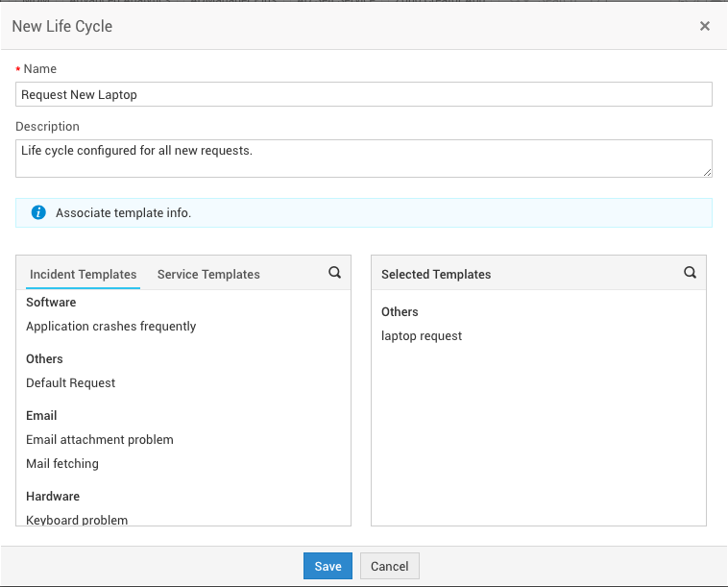Cancel the life cycle creation
The width and height of the screenshot is (728, 587).
390,566
